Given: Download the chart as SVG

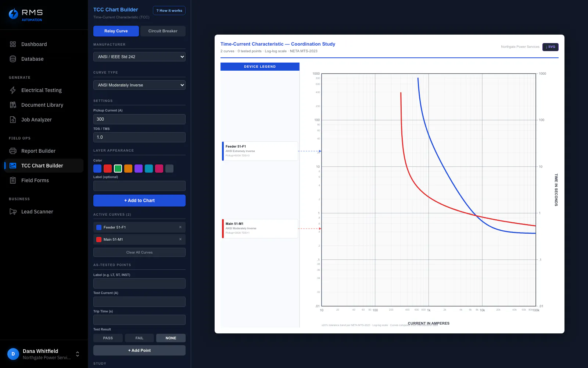Looking at the screenshot, I should [551, 47].
